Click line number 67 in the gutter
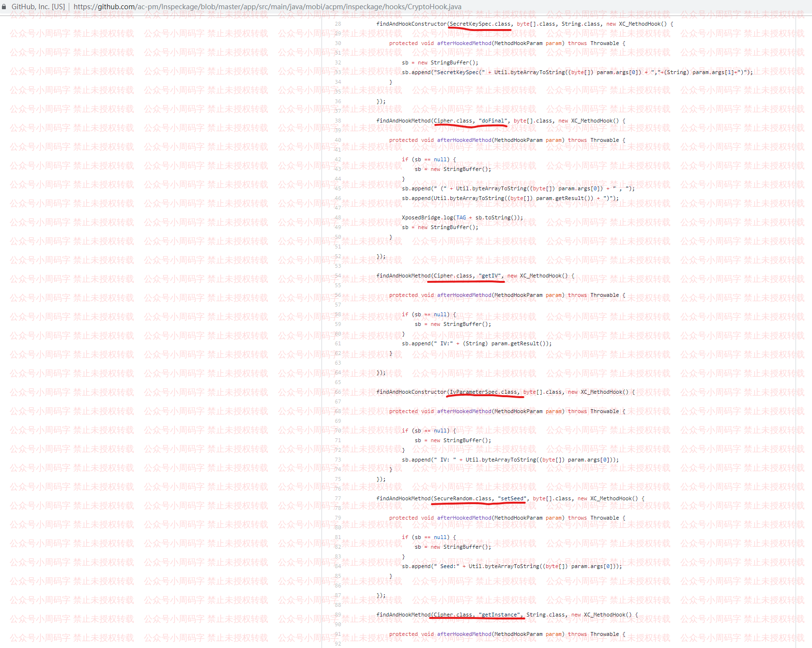 point(338,401)
